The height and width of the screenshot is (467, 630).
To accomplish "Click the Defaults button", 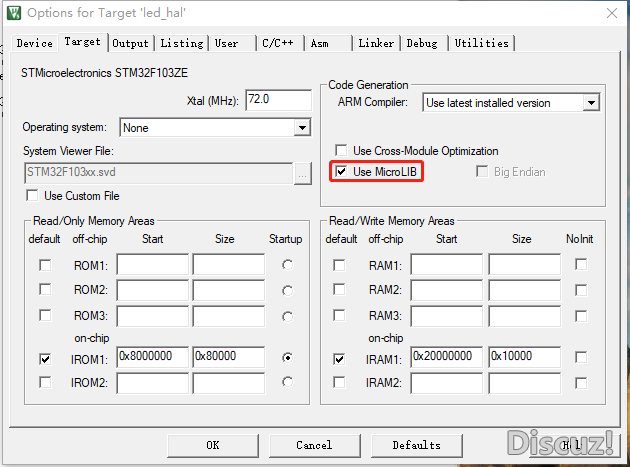I will (x=417, y=445).
